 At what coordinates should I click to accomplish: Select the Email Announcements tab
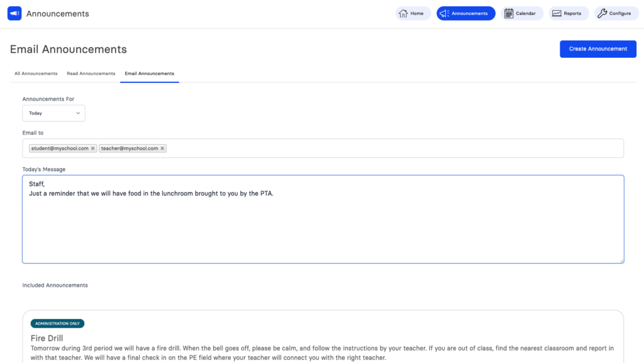pyautogui.click(x=149, y=73)
